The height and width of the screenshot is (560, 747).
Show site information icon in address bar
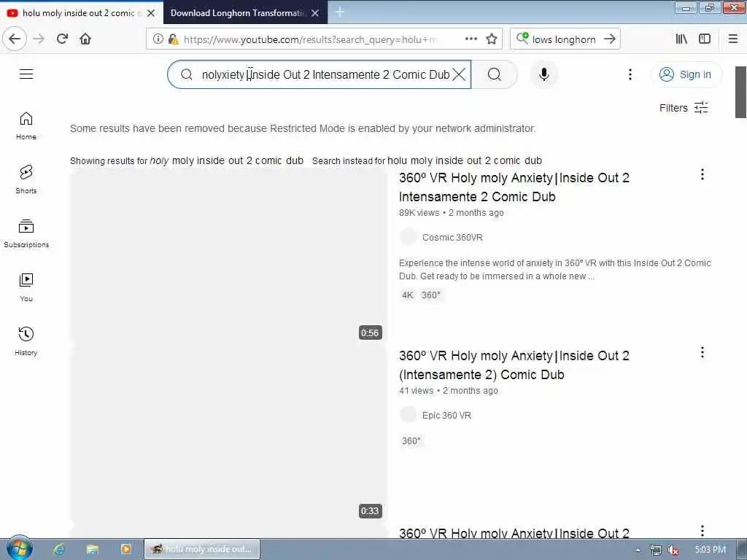(158, 39)
